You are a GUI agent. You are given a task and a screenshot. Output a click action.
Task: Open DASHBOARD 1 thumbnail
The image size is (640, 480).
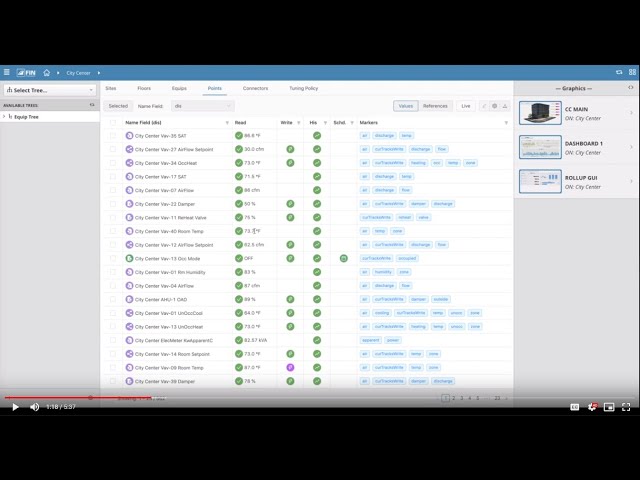pyautogui.click(x=540, y=147)
